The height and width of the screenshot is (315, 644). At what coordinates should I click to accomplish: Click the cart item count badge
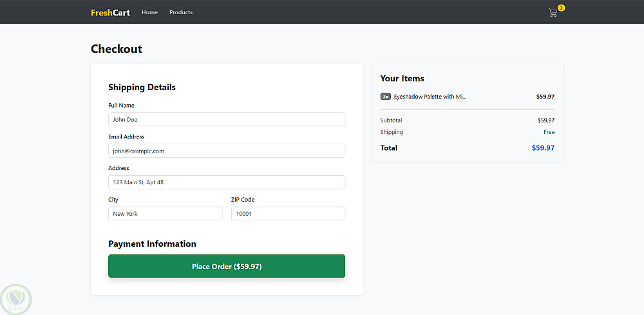562,8
